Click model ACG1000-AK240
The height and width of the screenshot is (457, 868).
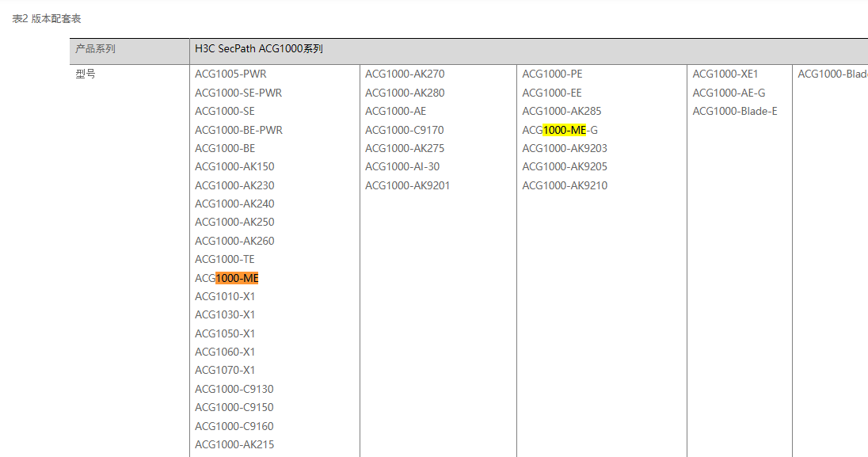(x=234, y=204)
